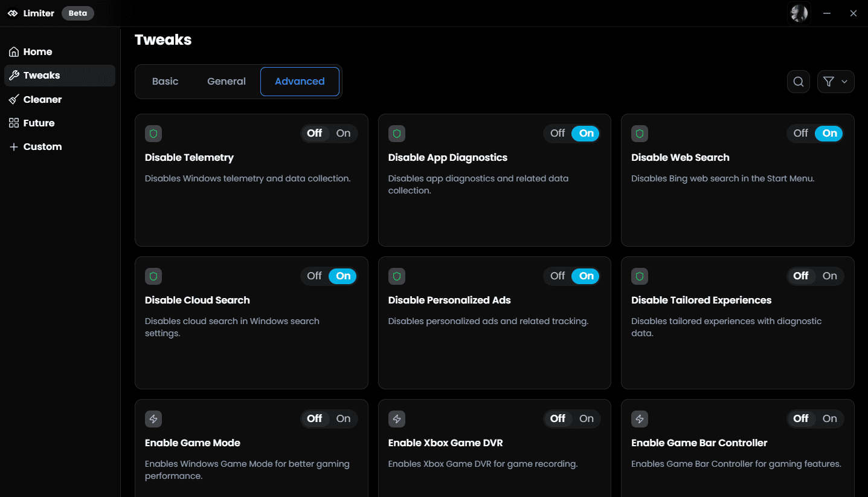Click the shield icon on Disable Web Search
The height and width of the screenshot is (497, 868).
640,134
